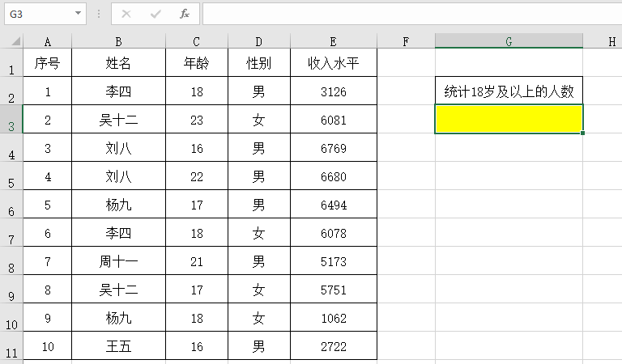Click the '性别' header cell

pos(259,62)
